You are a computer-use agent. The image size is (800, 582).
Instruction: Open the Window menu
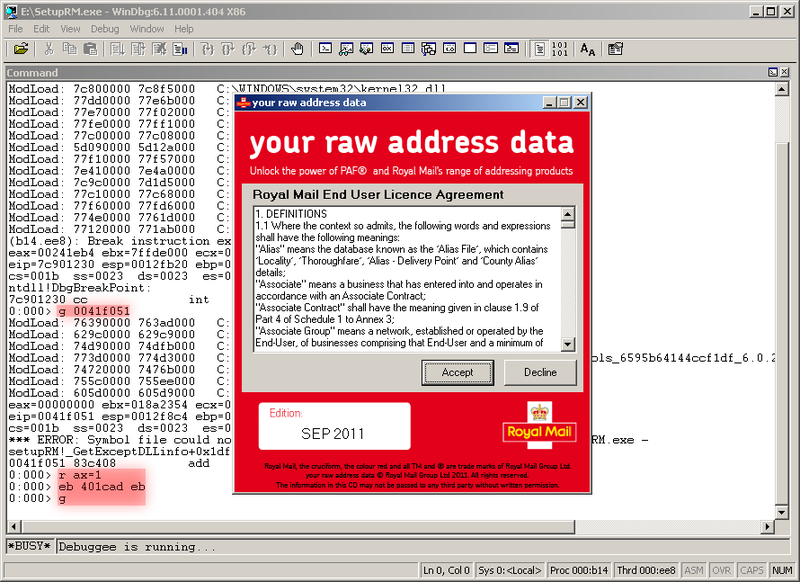click(x=147, y=29)
